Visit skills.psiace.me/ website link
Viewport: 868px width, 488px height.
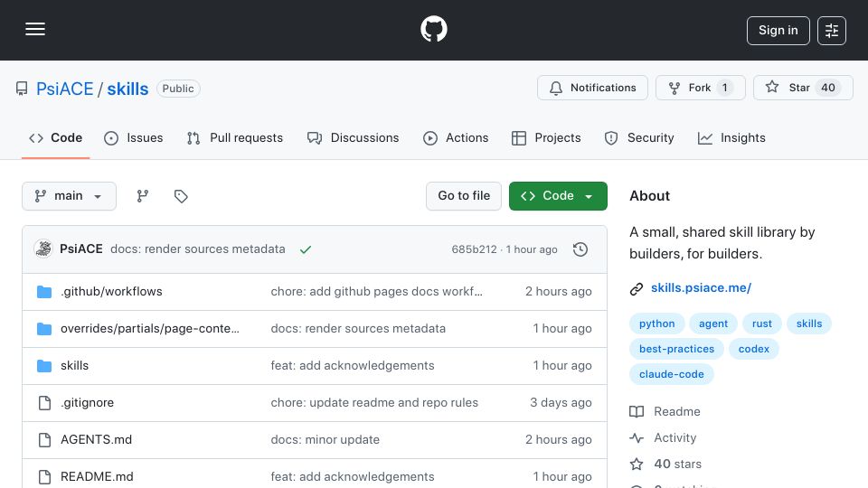[701, 287]
